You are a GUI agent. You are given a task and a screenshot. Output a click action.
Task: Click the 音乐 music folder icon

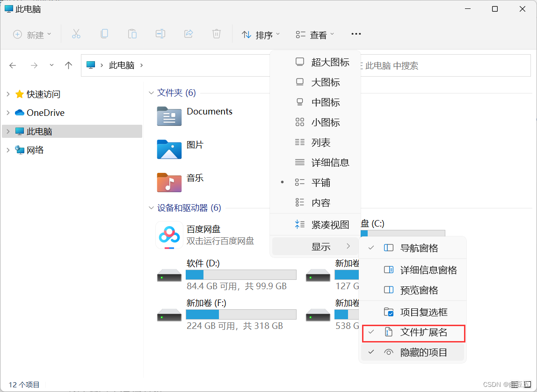tap(169, 182)
